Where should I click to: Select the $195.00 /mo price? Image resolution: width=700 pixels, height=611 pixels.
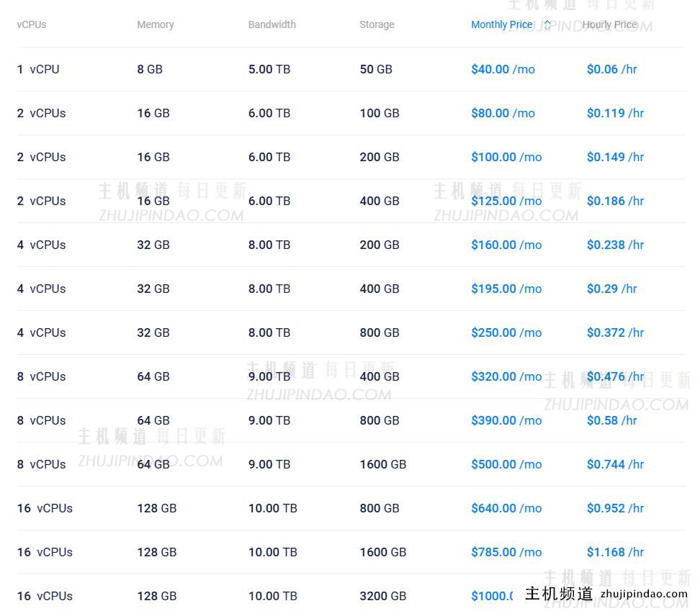[x=507, y=289]
